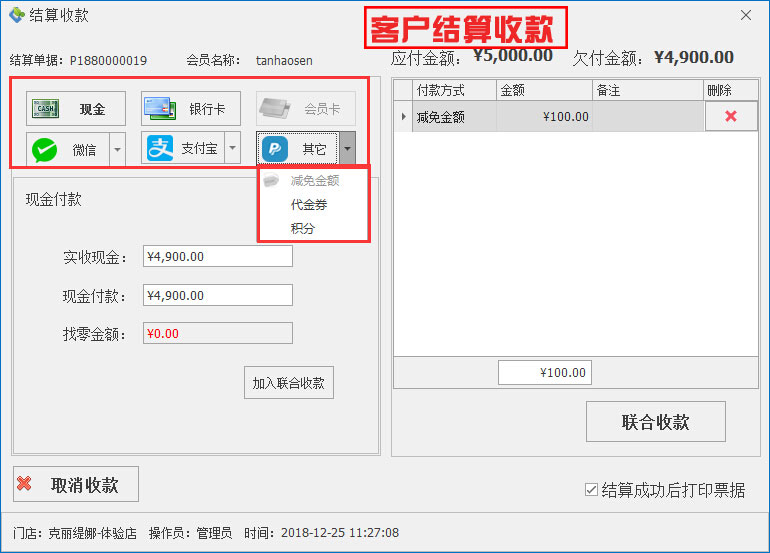Screen dimensions: 770x553
Task: Toggle print receipt after settlement checkbox
Action: (x=592, y=490)
